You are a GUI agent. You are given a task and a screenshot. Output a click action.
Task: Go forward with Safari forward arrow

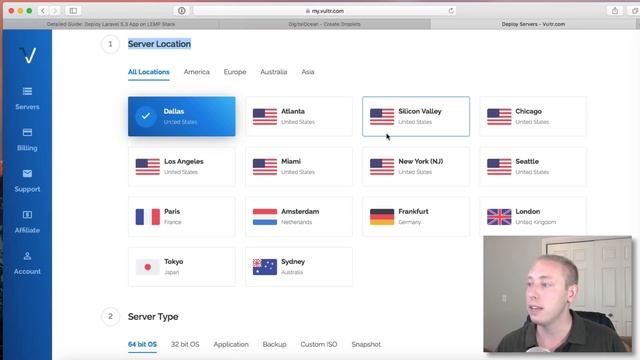[x=55, y=11]
